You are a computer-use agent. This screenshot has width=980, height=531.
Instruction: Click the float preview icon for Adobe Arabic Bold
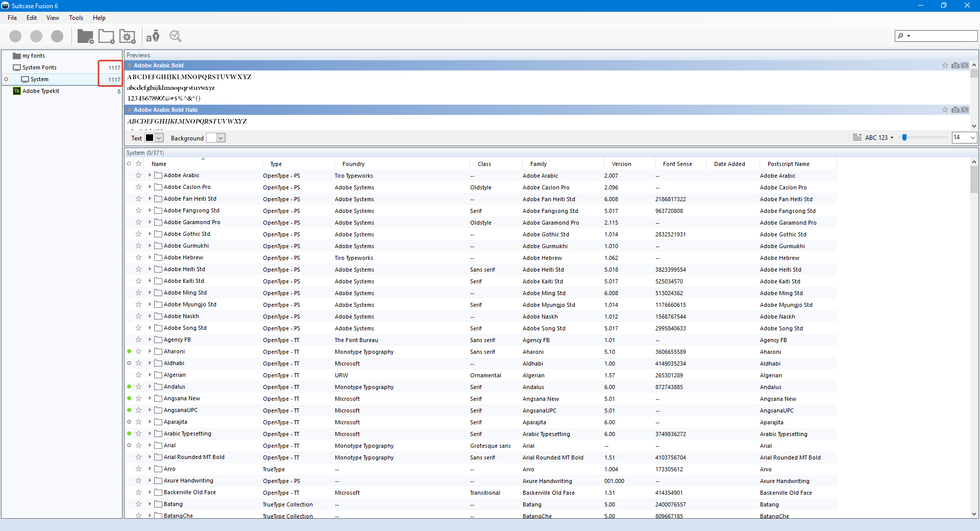(964, 65)
